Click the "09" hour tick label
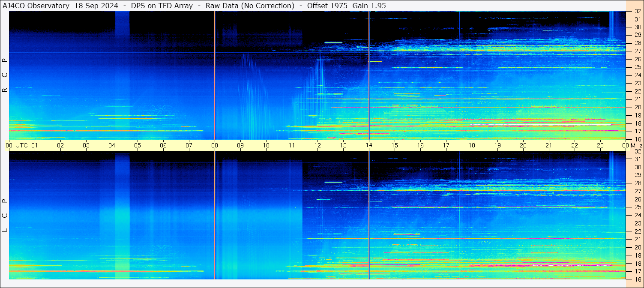The image size is (644, 288). click(240, 145)
